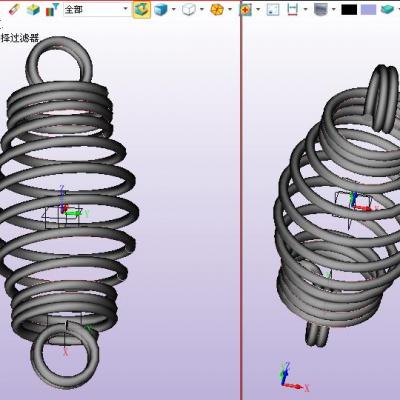Select the lavender color swatch
Image resolution: width=400 pixels, height=400 pixels.
click(368, 10)
